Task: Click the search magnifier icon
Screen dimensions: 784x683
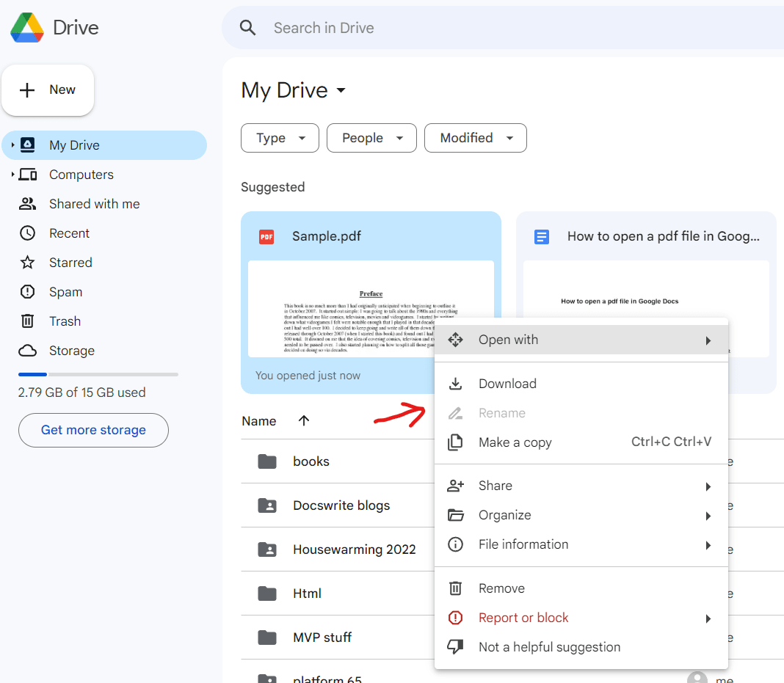Action: click(x=247, y=27)
